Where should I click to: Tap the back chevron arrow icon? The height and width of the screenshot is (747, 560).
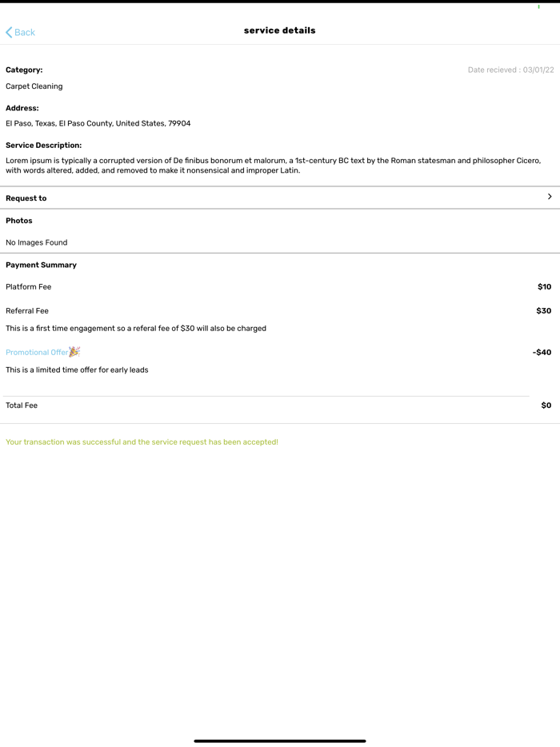point(9,32)
